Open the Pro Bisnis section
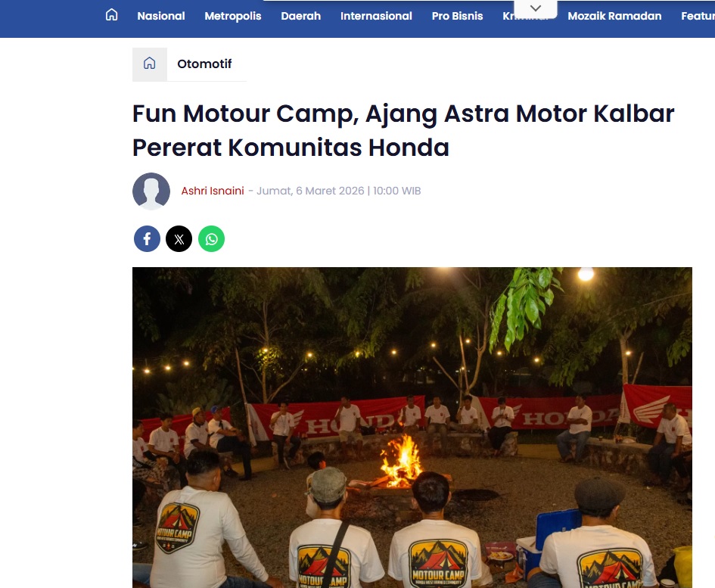Image resolution: width=715 pixels, height=588 pixels. click(457, 16)
